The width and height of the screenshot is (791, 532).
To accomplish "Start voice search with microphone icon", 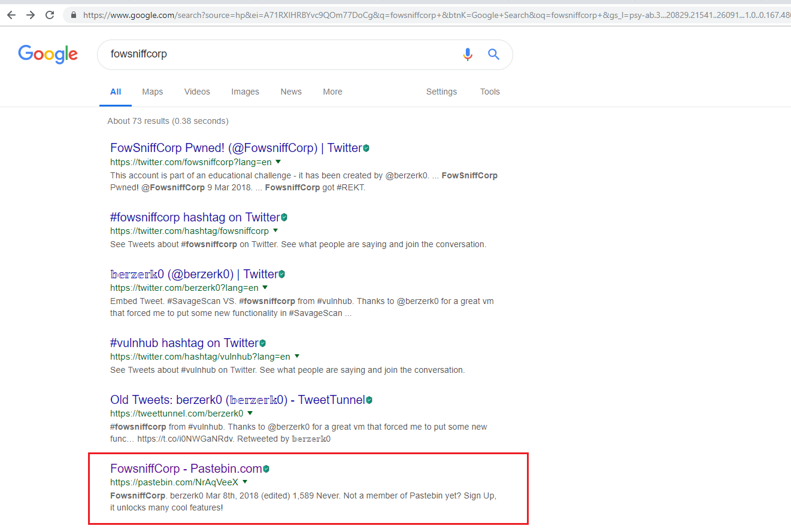I will coord(468,54).
